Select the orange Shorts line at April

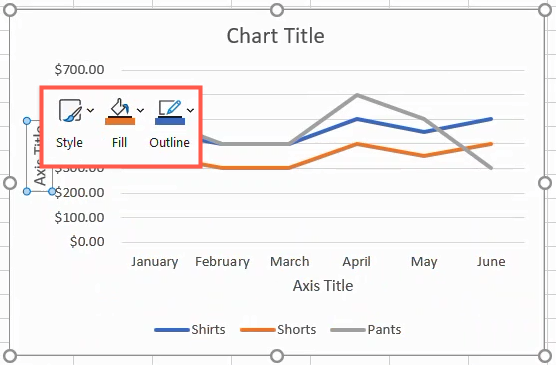coord(357,144)
